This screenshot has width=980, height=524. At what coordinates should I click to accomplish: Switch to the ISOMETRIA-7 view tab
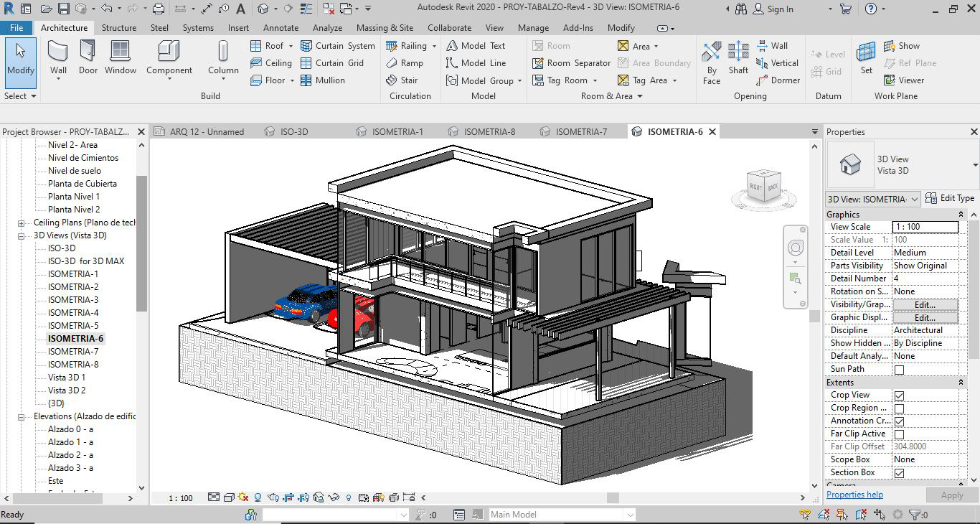click(x=580, y=132)
